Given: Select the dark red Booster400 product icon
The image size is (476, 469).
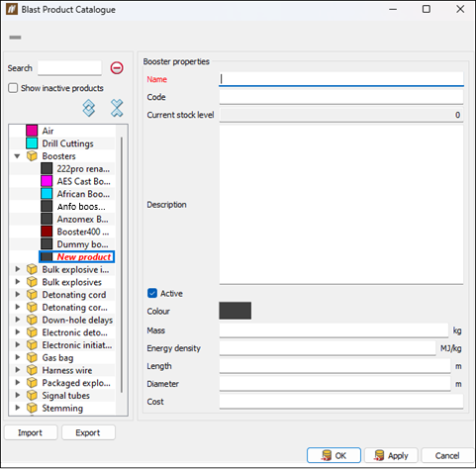Looking at the screenshot, I should pos(47,232).
